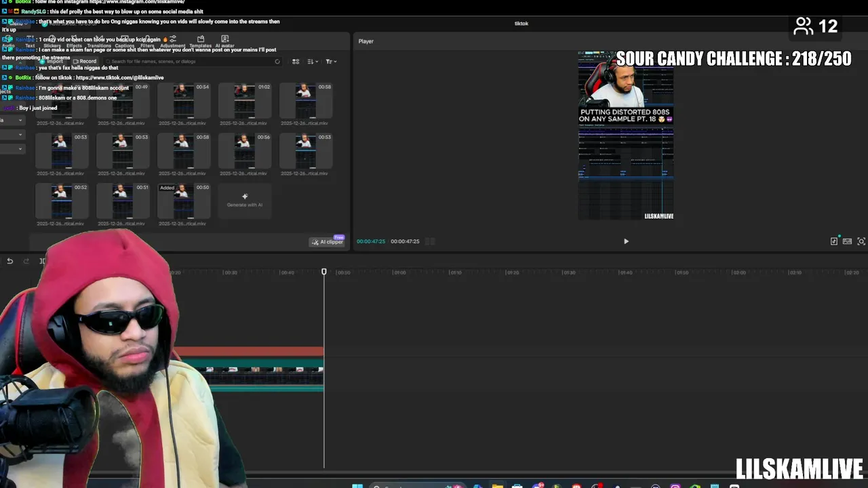Jump to 01:00 on the timeline ruler

(399, 272)
